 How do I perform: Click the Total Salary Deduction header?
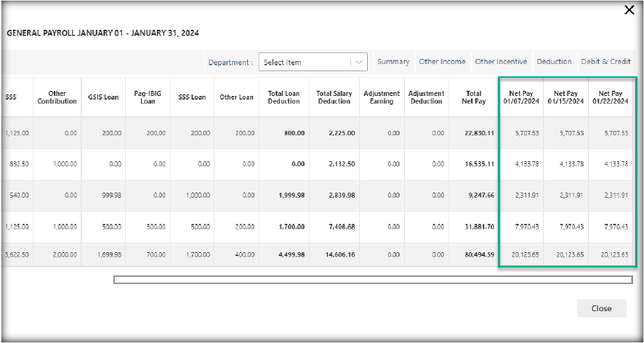334,97
